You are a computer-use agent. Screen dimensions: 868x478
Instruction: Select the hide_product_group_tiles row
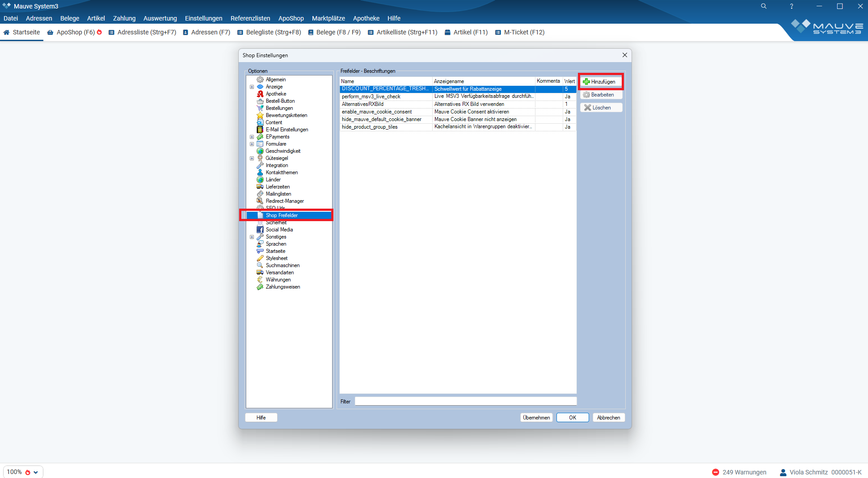458,127
